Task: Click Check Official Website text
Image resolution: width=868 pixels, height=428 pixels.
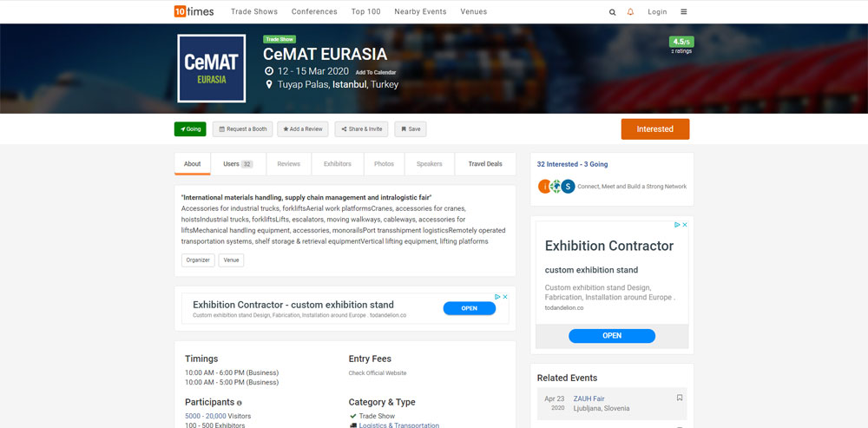Action: [378, 373]
